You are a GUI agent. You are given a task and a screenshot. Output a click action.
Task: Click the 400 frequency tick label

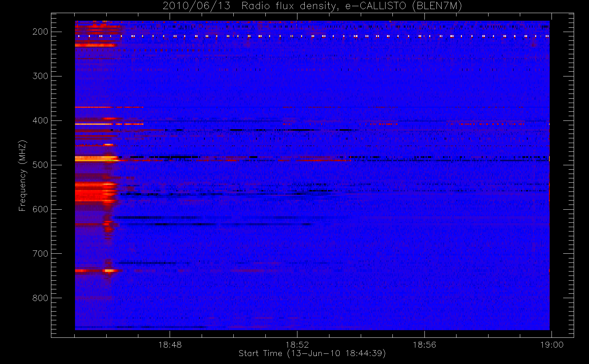40,120
